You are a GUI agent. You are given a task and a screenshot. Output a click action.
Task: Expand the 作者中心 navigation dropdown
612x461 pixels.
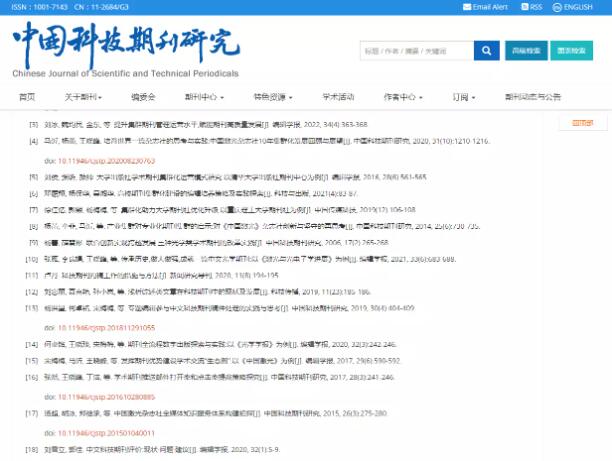403,97
